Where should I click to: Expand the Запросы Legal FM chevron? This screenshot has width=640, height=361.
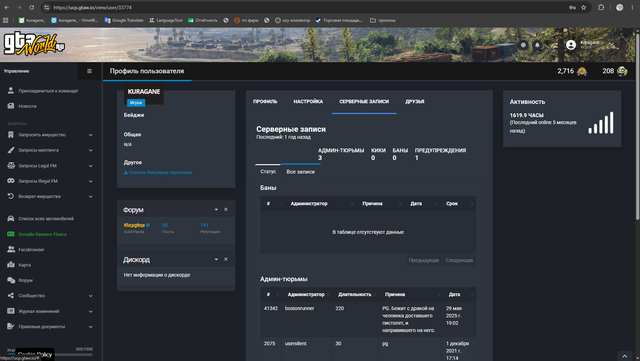click(x=91, y=166)
